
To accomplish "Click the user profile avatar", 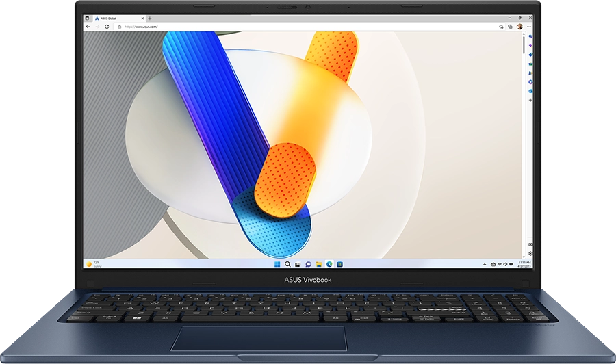I will [519, 27].
